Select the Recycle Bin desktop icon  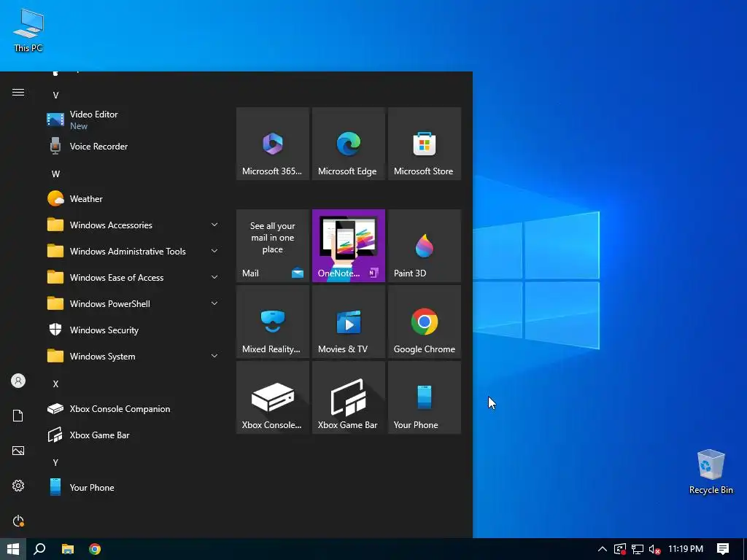pos(711,472)
